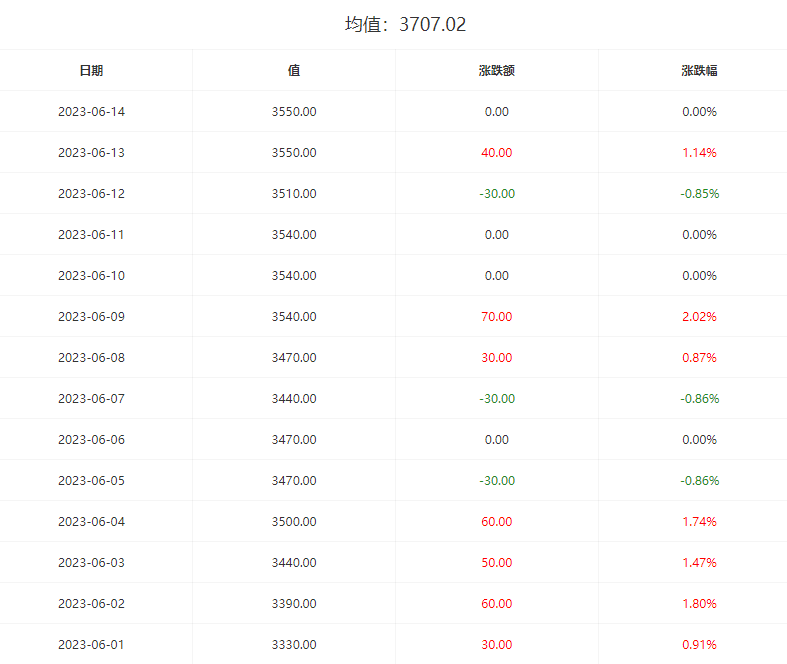Image resolution: width=787 pixels, height=664 pixels.
Task: Click the 2.02% percentage cell
Action: click(x=699, y=317)
